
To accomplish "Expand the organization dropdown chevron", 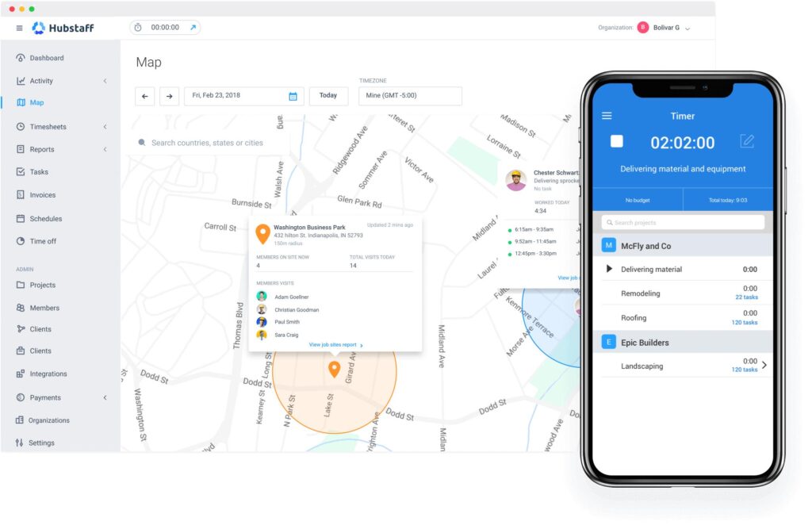I will coord(688,29).
